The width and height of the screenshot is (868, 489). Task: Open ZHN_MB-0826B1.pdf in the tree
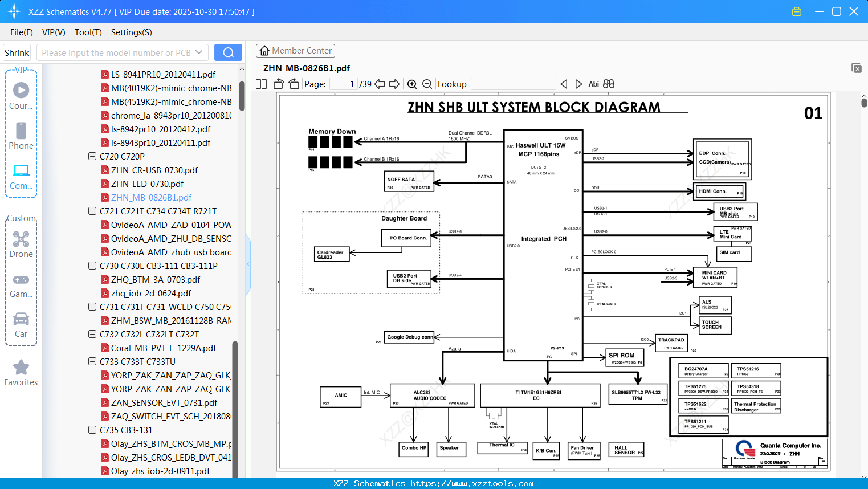tap(152, 197)
